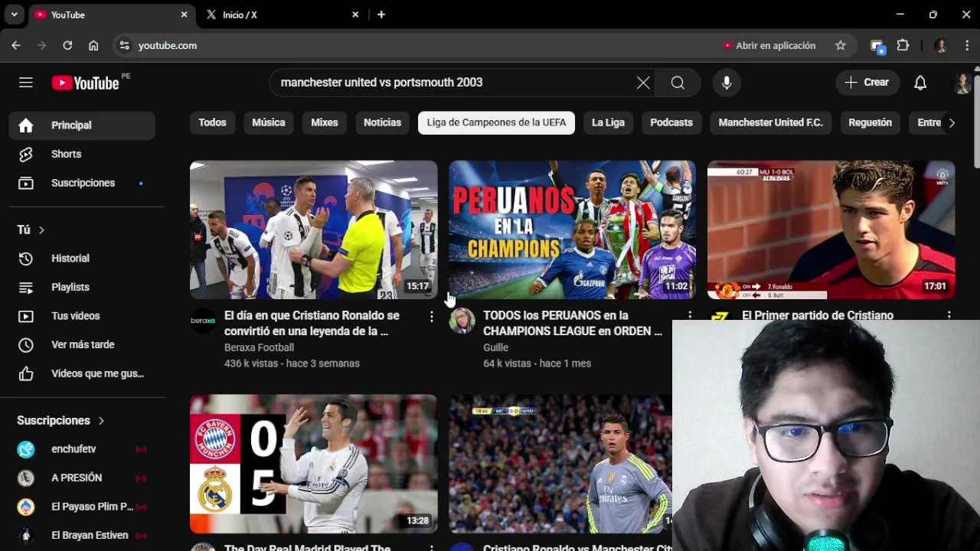Open the YouTube hamburger guide menu
This screenshot has width=980, height=551.
(x=26, y=83)
